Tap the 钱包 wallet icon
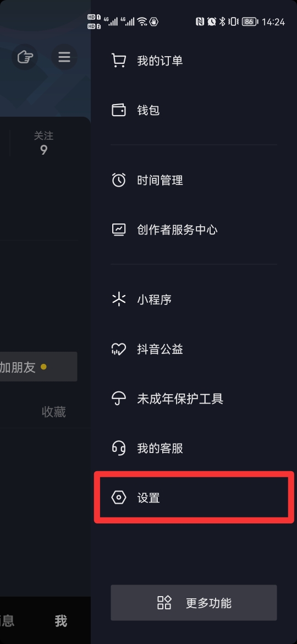Screen dimensions: 297x644 point(119,110)
